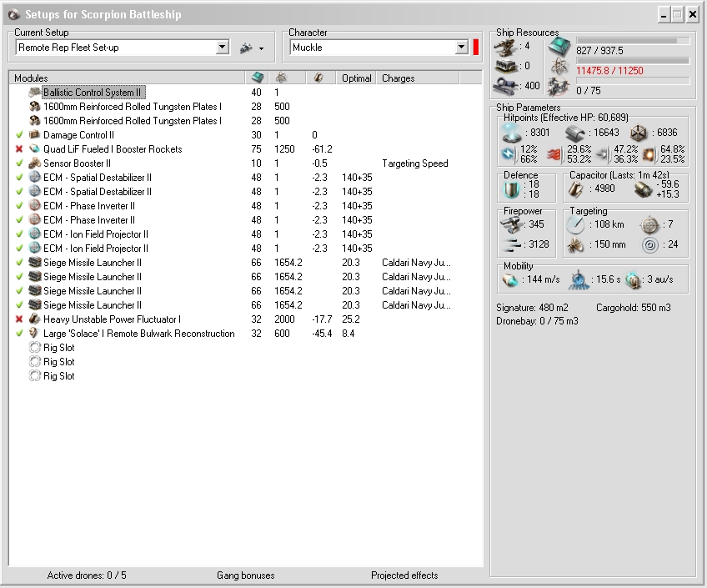
Task: Click the Firepower turret icon showing 345
Action: pyautogui.click(x=511, y=224)
